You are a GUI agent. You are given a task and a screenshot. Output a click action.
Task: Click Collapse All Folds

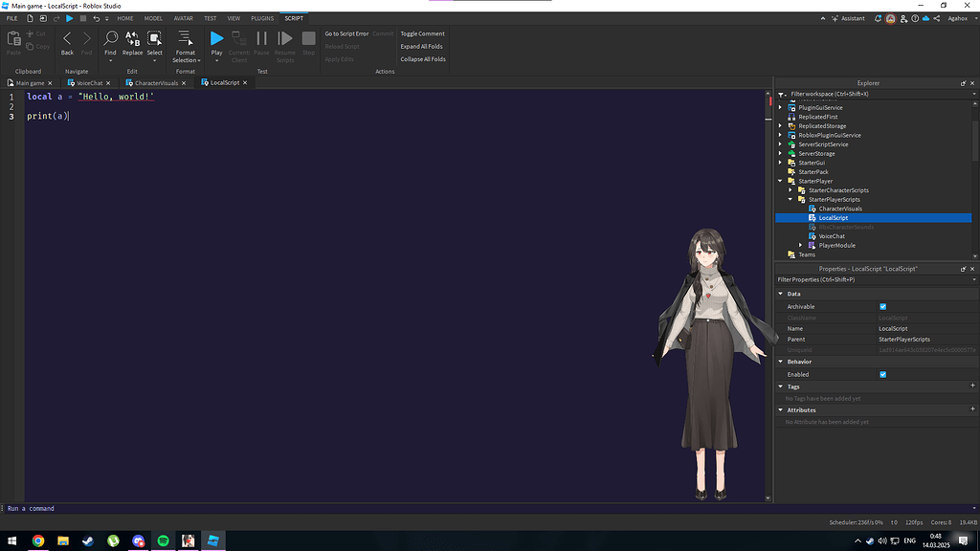point(422,59)
